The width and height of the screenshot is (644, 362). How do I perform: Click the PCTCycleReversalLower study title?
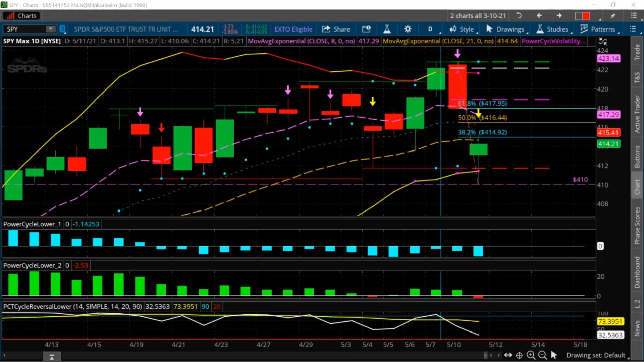coord(72,306)
